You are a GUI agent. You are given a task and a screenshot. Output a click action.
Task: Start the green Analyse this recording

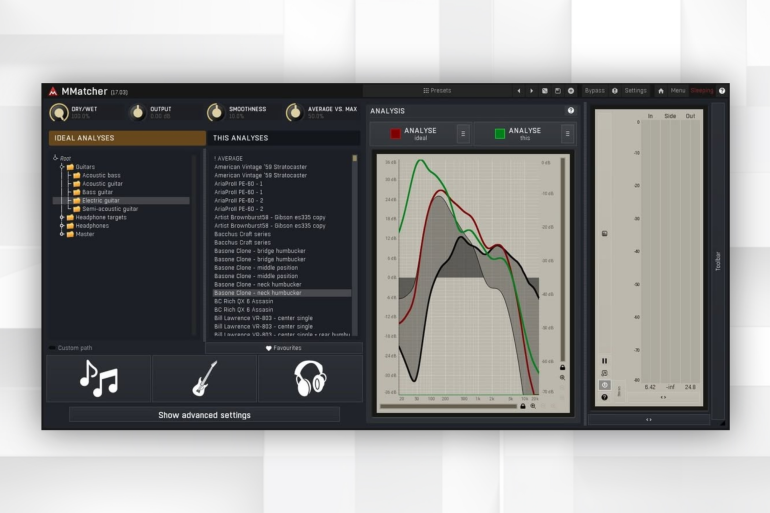(518, 134)
